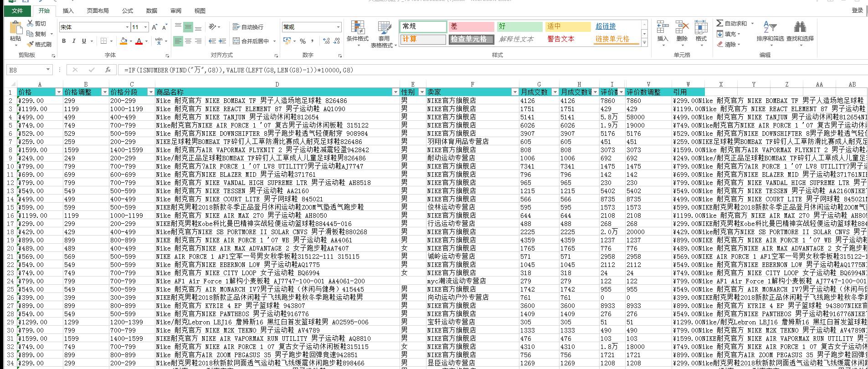The width and height of the screenshot is (868, 369).
Task: Toggle Wrap Text (自动换行)
Action: [248, 27]
